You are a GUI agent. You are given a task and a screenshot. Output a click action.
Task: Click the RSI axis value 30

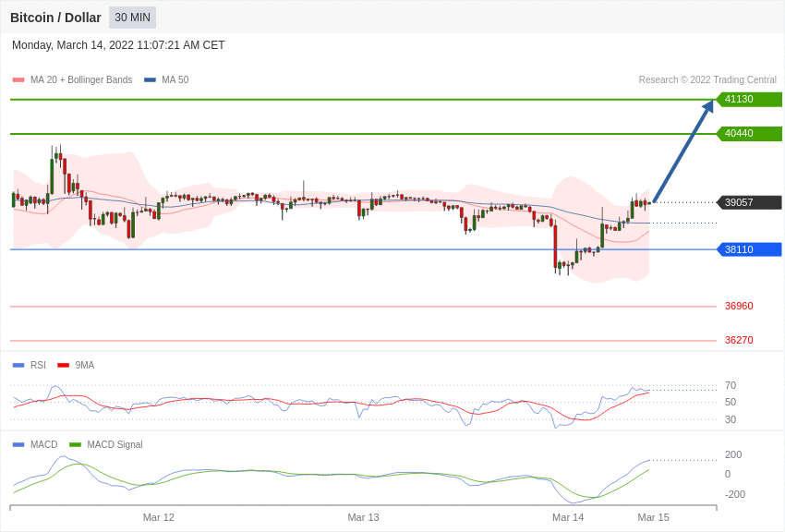pyautogui.click(x=731, y=419)
